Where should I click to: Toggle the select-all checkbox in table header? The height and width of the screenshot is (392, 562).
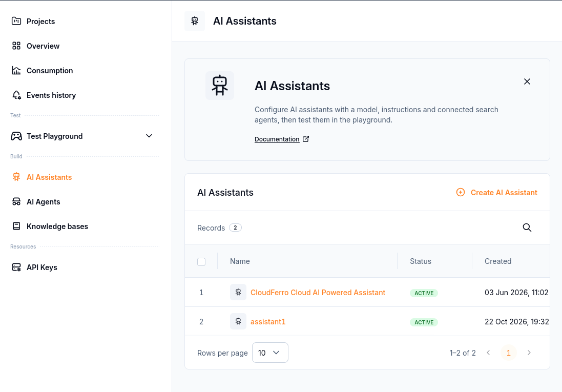point(201,262)
